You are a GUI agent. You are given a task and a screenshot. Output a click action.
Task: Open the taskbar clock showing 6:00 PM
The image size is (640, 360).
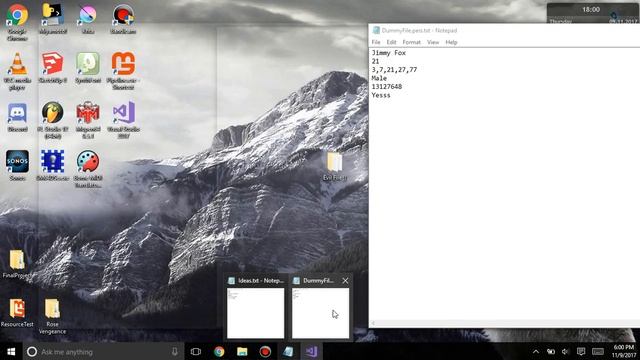click(624, 351)
